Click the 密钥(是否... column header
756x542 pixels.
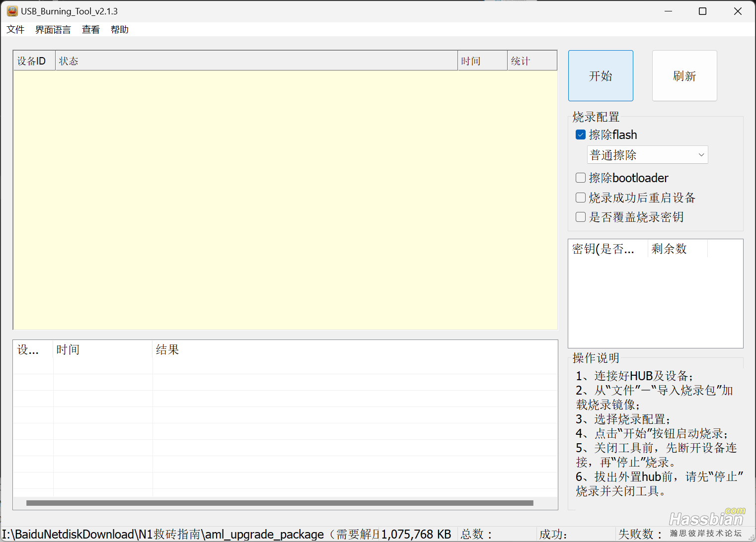(608, 249)
